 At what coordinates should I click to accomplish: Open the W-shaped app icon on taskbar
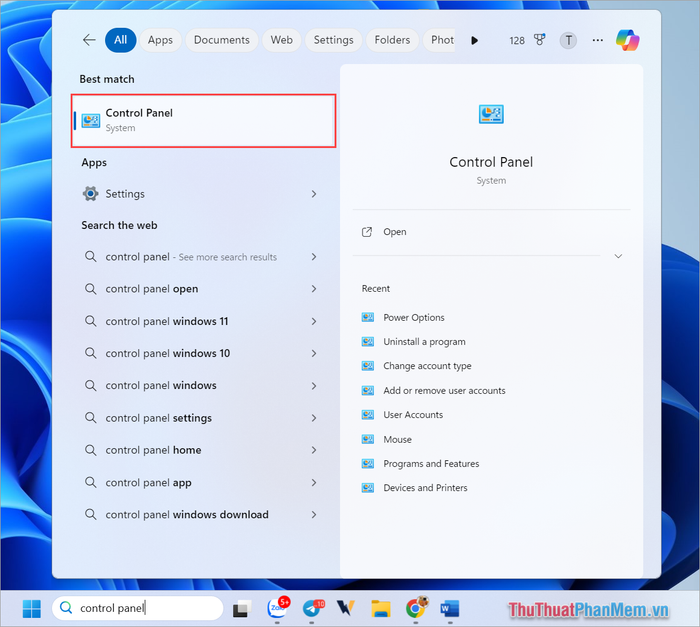(x=346, y=608)
